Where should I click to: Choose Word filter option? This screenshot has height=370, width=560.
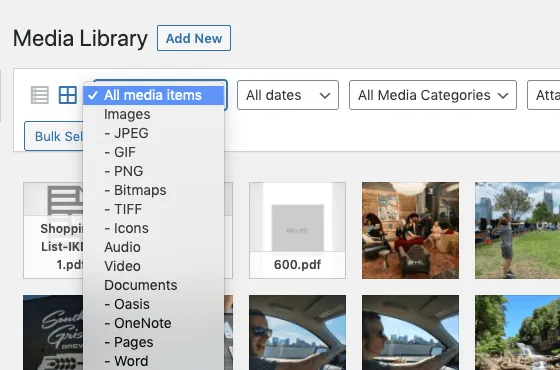[154, 361]
